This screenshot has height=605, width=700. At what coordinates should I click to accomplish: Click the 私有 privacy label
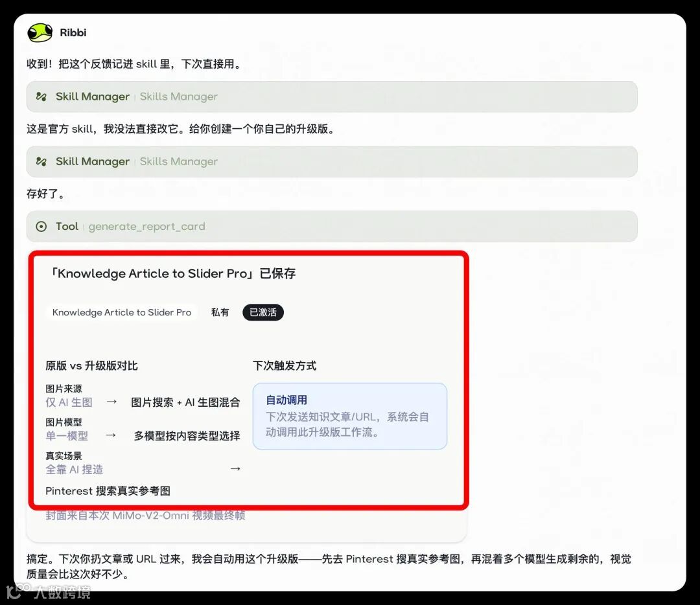click(220, 312)
